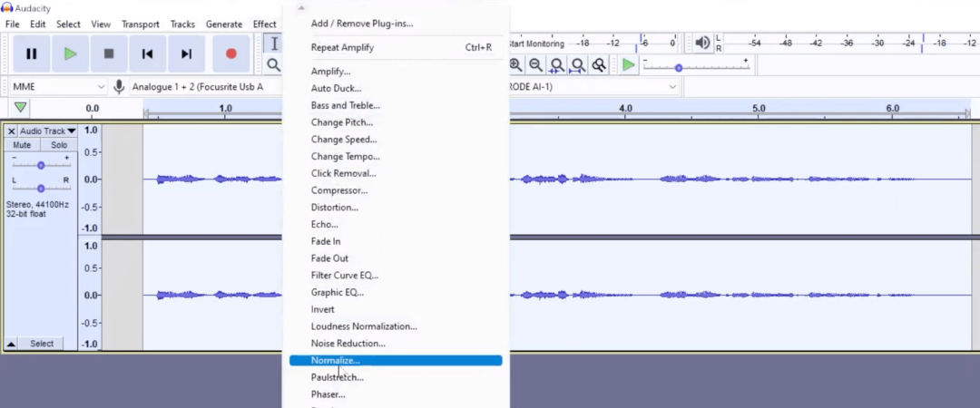Open the MME audio host dropdown
Screen dimensions: 980x408
tap(58, 87)
